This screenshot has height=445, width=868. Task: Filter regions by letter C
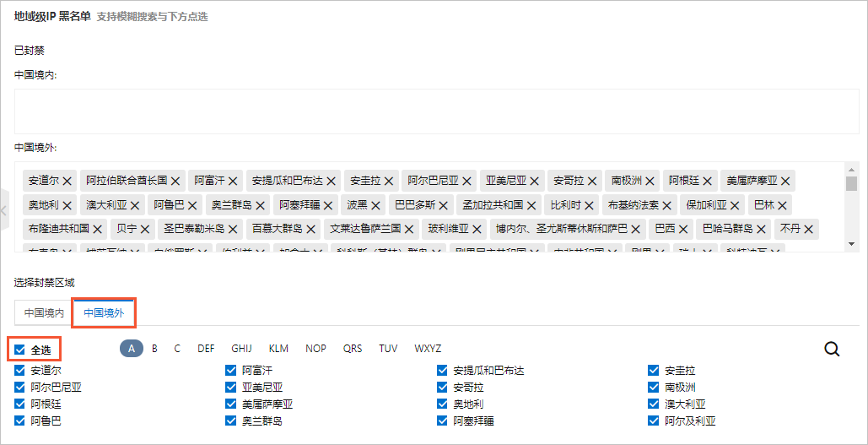pyautogui.click(x=177, y=349)
